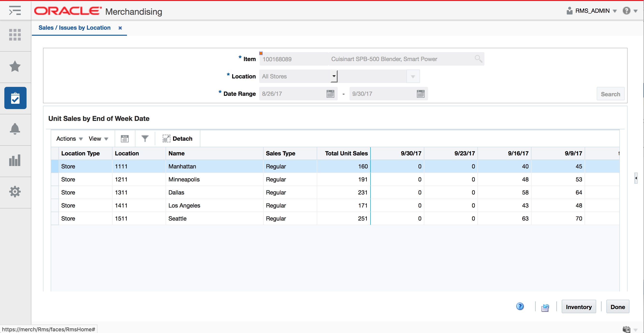Open settings via the gear icon
This screenshot has height=333, width=644.
[15, 192]
